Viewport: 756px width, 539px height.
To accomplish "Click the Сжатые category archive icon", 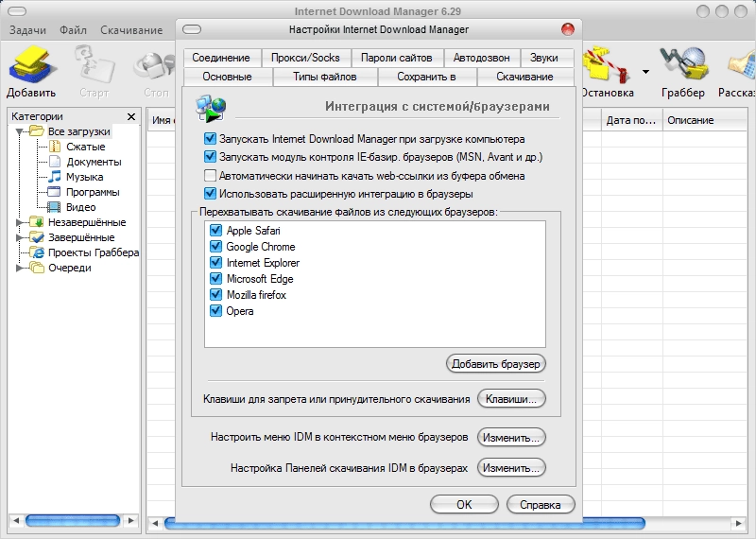I will pos(55,147).
